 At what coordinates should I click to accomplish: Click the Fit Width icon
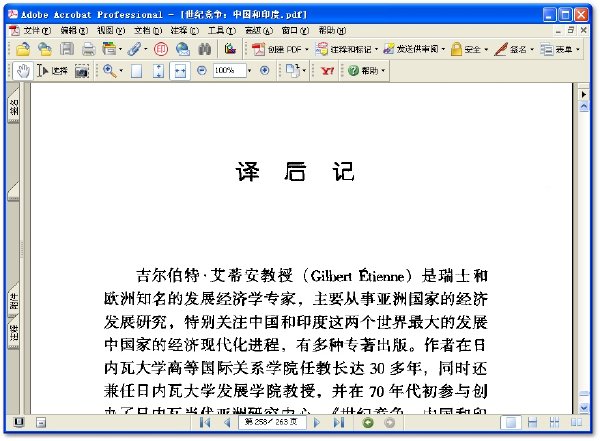pyautogui.click(x=180, y=71)
